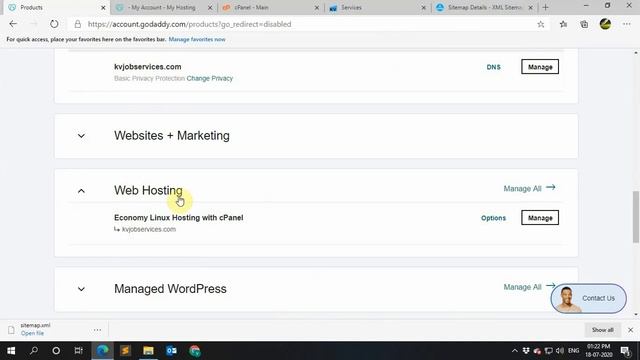
Task: Click the address bar URL
Action: (x=189, y=24)
